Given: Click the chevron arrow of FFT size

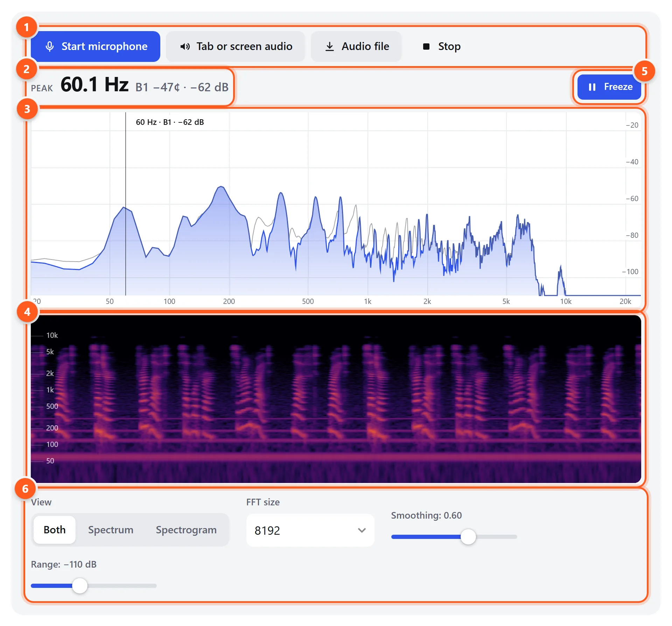Looking at the screenshot, I should (x=362, y=530).
